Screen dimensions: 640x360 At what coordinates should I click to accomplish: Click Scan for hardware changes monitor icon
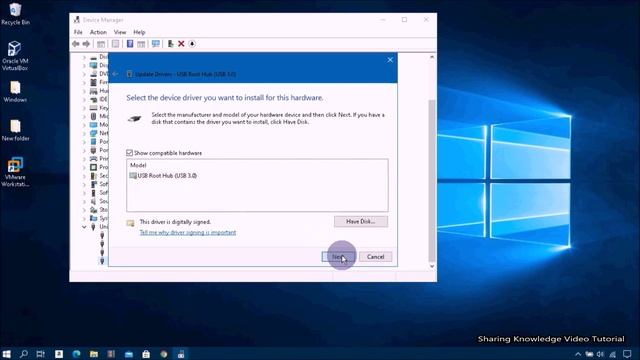[156, 44]
